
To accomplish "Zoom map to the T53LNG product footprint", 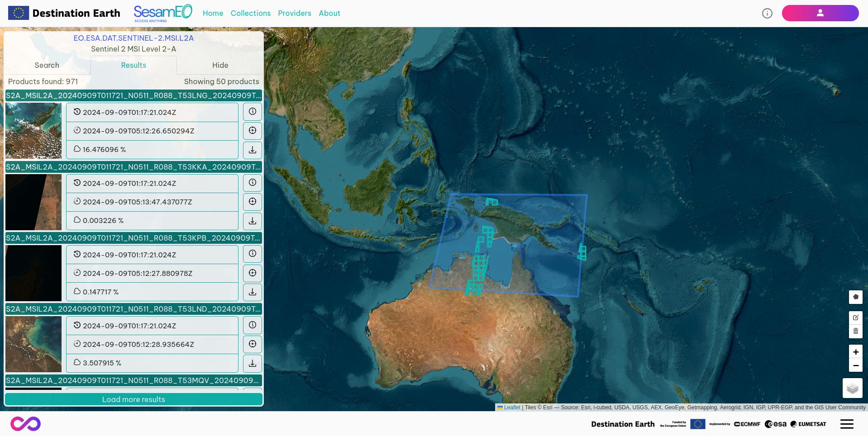I will 253,131.
